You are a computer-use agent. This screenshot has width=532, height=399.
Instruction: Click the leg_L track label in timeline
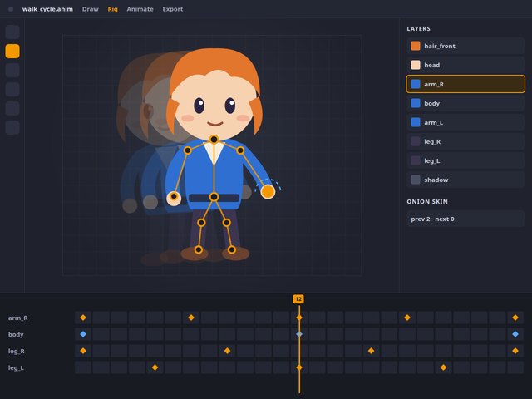16,367
